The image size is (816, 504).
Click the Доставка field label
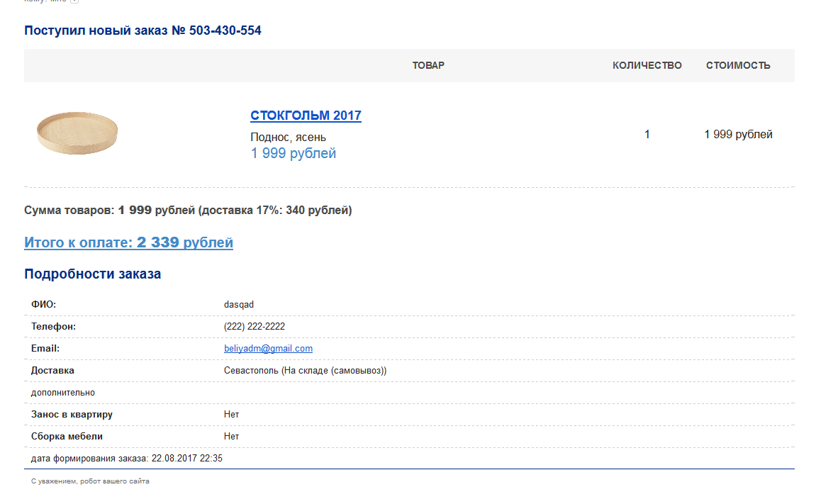[52, 370]
